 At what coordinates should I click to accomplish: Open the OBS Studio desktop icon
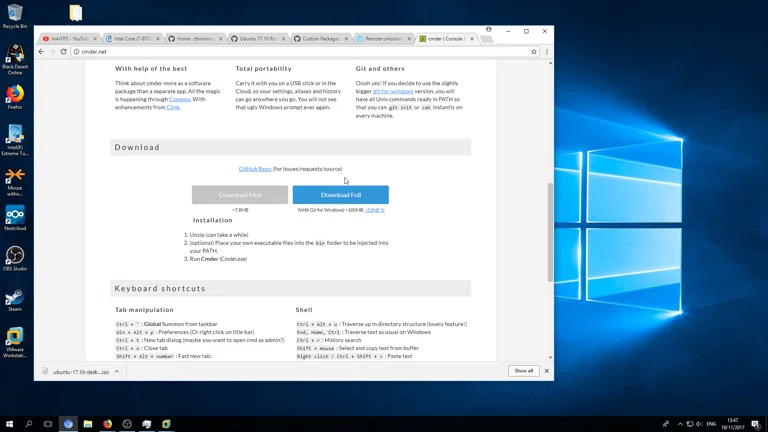coord(15,257)
